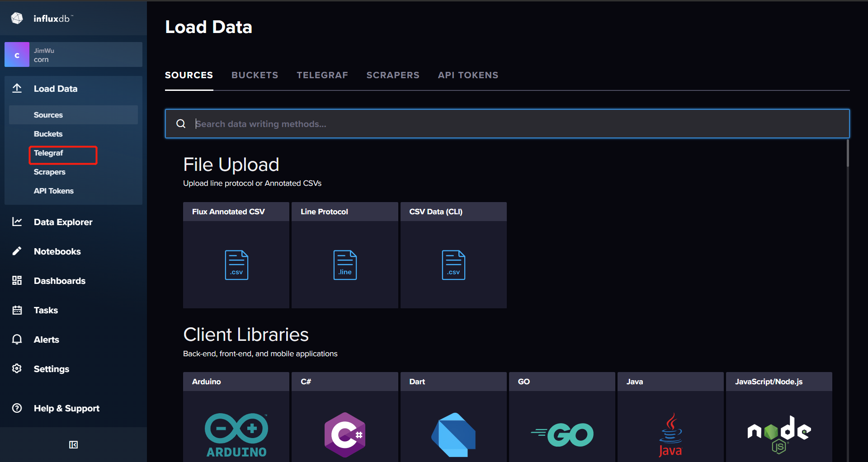Switch to the BUCKETS tab
Screen dimensions: 868x462
[x=255, y=75]
